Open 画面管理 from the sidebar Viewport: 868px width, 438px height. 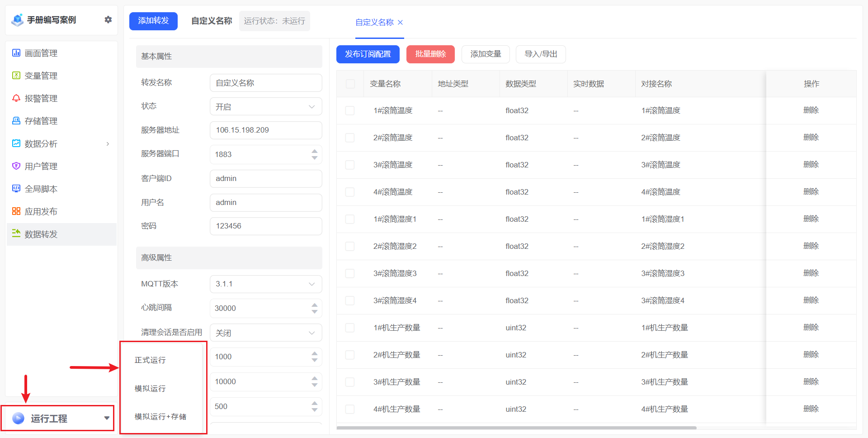click(41, 53)
